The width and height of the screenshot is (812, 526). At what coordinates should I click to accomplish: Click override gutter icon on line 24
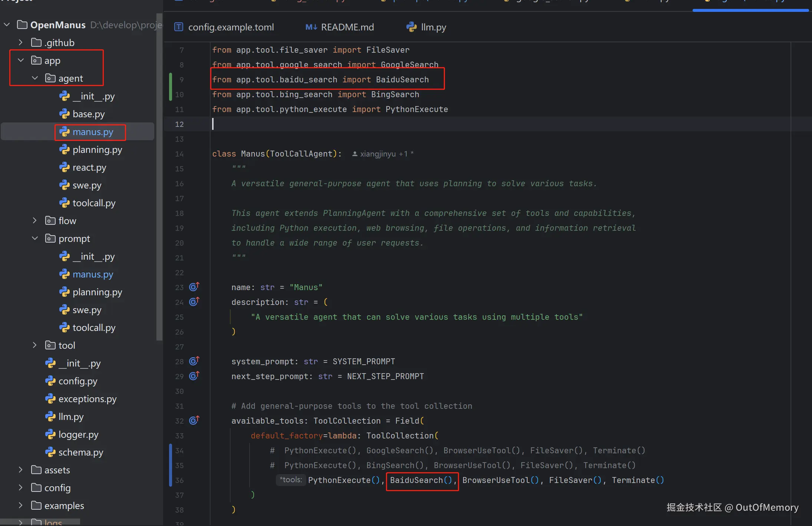(x=194, y=302)
